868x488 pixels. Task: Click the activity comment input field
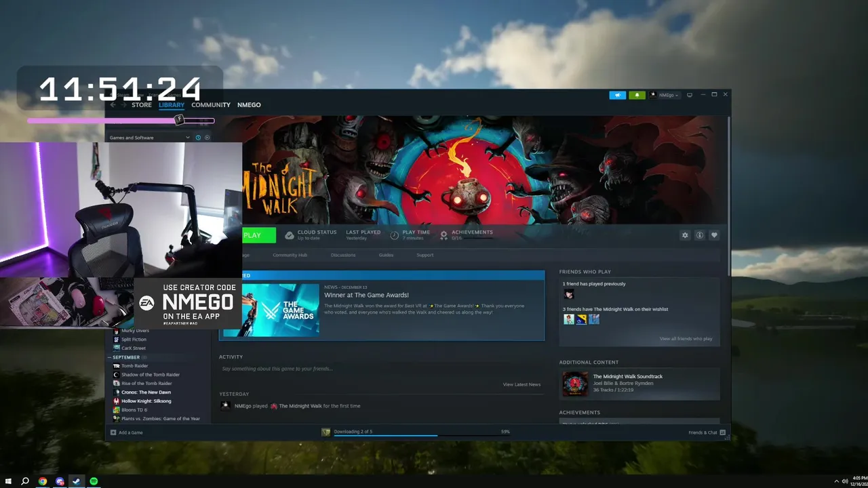click(x=381, y=369)
